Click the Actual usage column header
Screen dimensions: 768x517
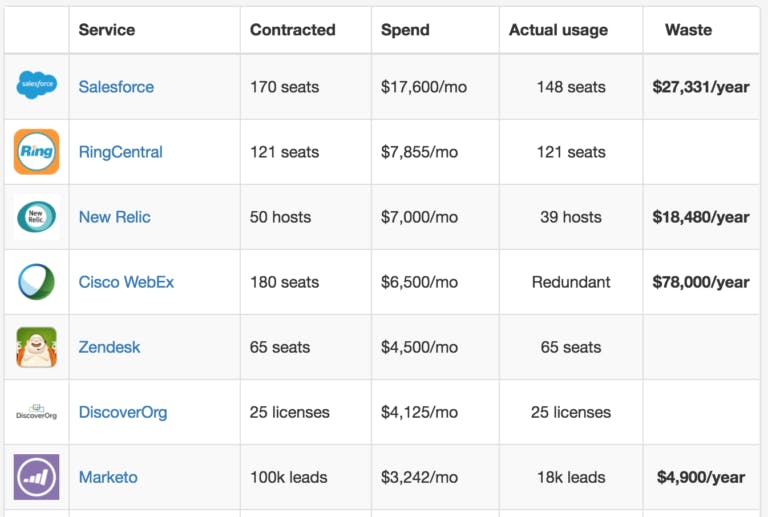(x=558, y=30)
